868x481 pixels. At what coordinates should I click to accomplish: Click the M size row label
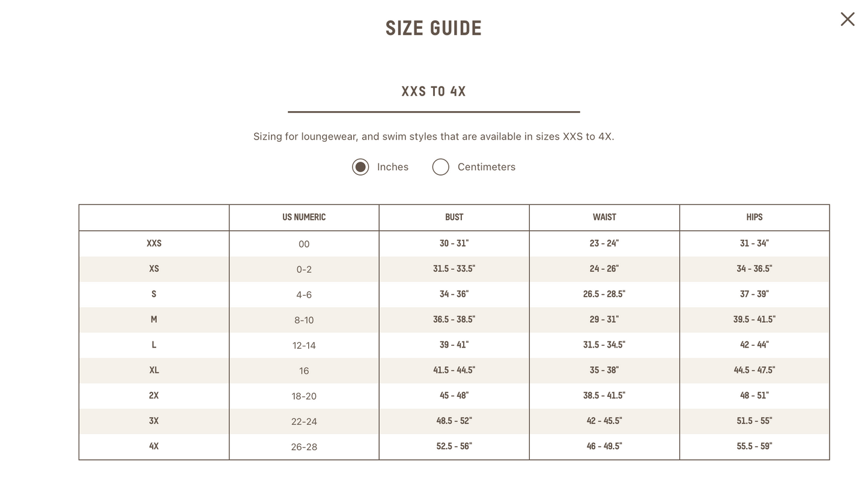154,319
